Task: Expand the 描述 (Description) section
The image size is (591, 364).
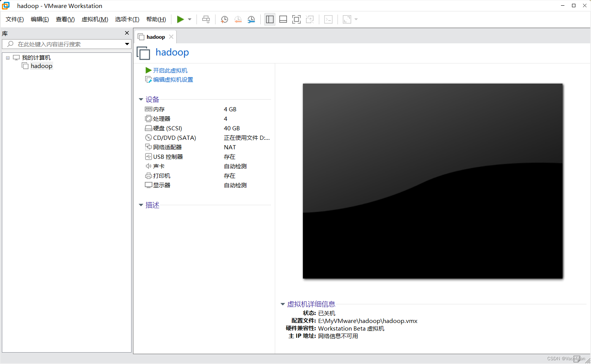Action: (x=141, y=205)
